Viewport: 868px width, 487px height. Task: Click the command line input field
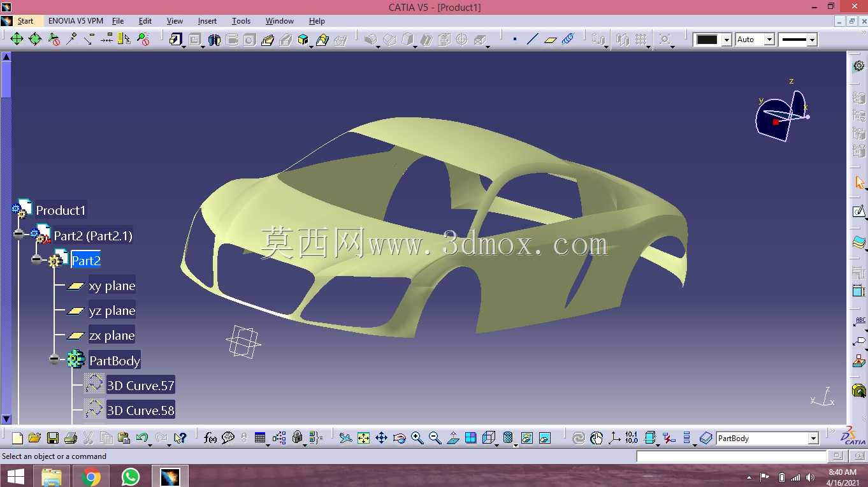tap(731, 456)
